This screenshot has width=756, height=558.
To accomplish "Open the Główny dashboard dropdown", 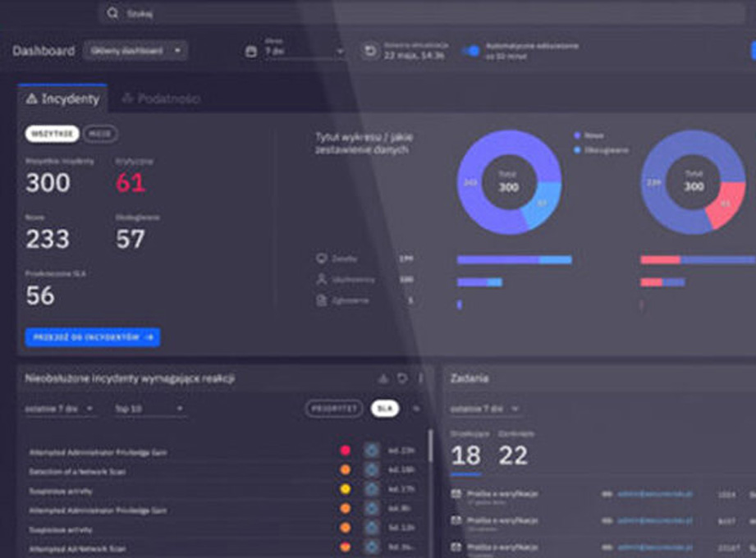I will click(135, 51).
